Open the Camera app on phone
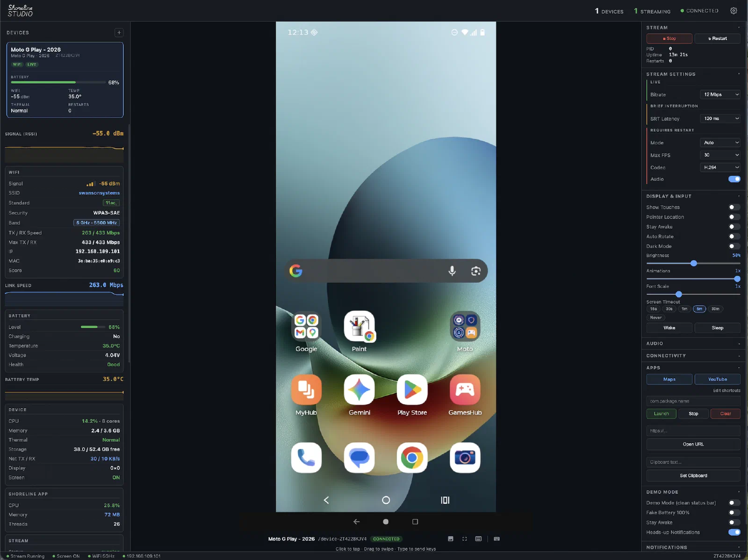 click(465, 458)
